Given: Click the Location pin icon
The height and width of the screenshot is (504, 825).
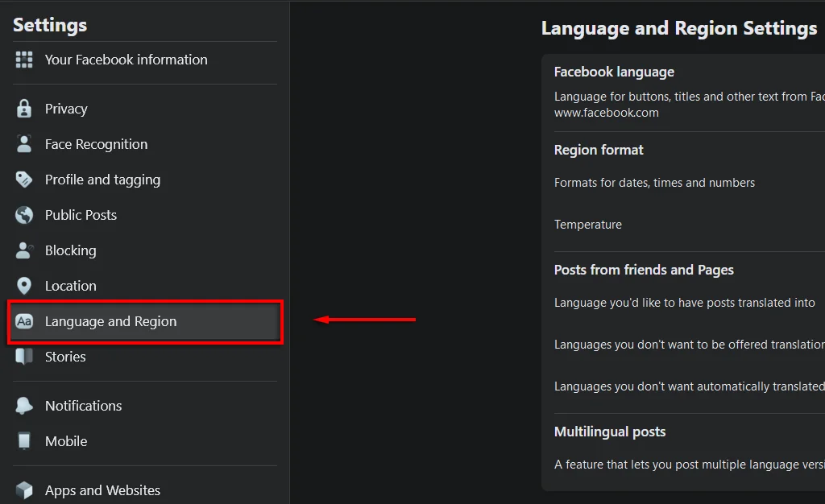Looking at the screenshot, I should point(24,286).
